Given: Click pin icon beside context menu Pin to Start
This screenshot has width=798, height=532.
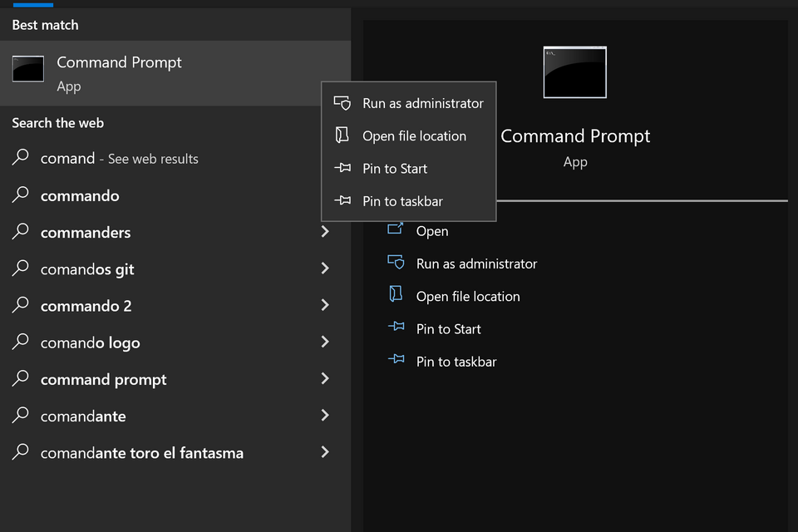Looking at the screenshot, I should (342, 168).
